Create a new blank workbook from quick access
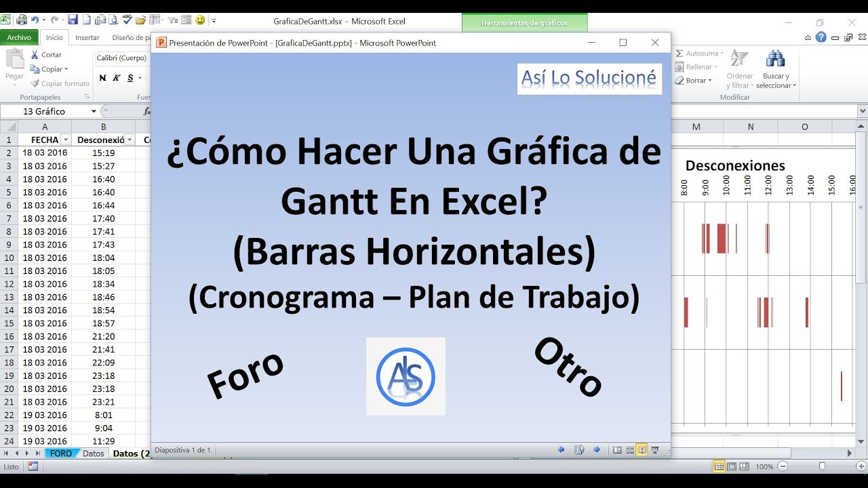Image resolution: width=868 pixels, height=488 pixels. pyautogui.click(x=87, y=20)
